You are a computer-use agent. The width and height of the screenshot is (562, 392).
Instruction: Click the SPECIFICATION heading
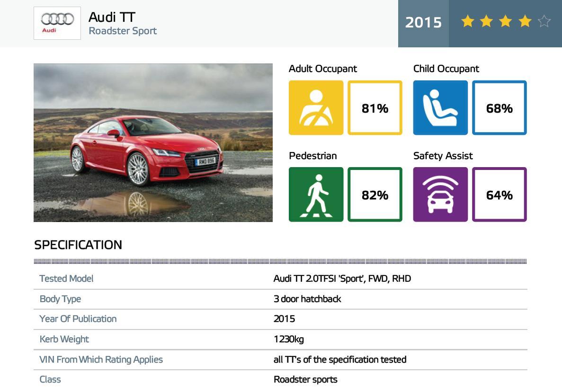(x=78, y=245)
